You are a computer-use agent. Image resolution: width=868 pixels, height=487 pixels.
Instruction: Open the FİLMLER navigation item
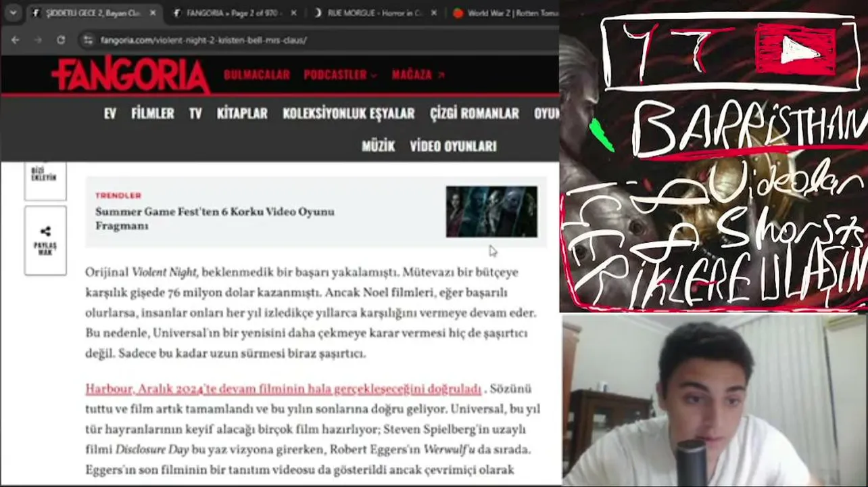(x=153, y=114)
